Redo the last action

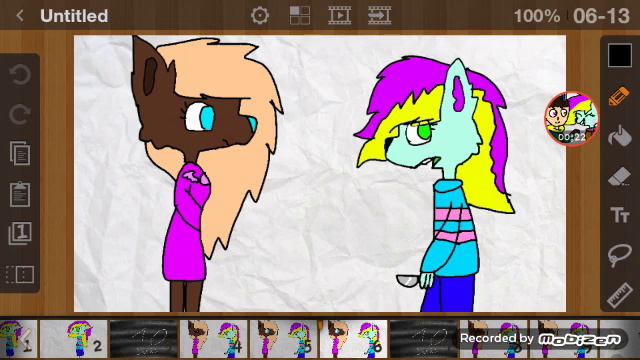tap(20, 114)
